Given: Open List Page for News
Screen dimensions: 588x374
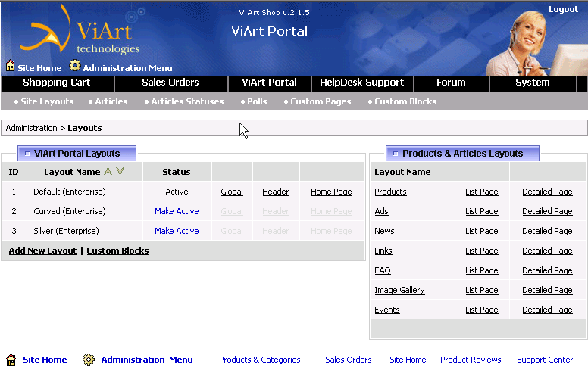Looking at the screenshot, I should [x=482, y=231].
